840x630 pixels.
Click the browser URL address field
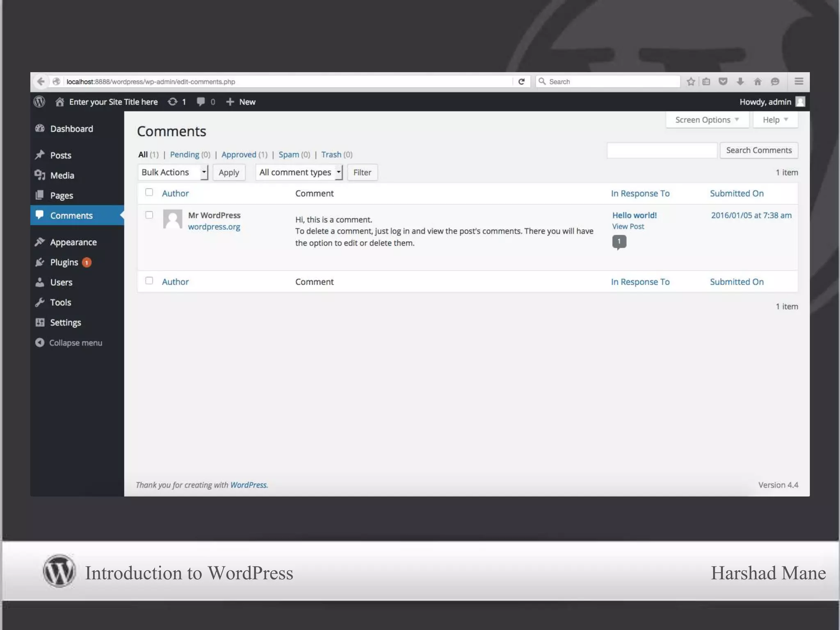click(287, 81)
